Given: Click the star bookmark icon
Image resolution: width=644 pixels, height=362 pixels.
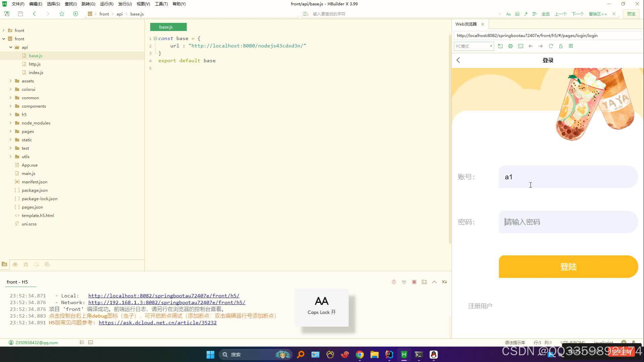Looking at the screenshot, I should 62,14.
